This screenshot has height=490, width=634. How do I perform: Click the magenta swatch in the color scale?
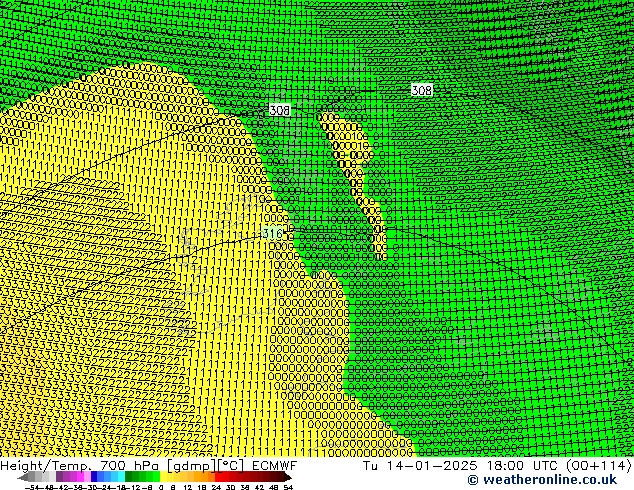(80, 477)
